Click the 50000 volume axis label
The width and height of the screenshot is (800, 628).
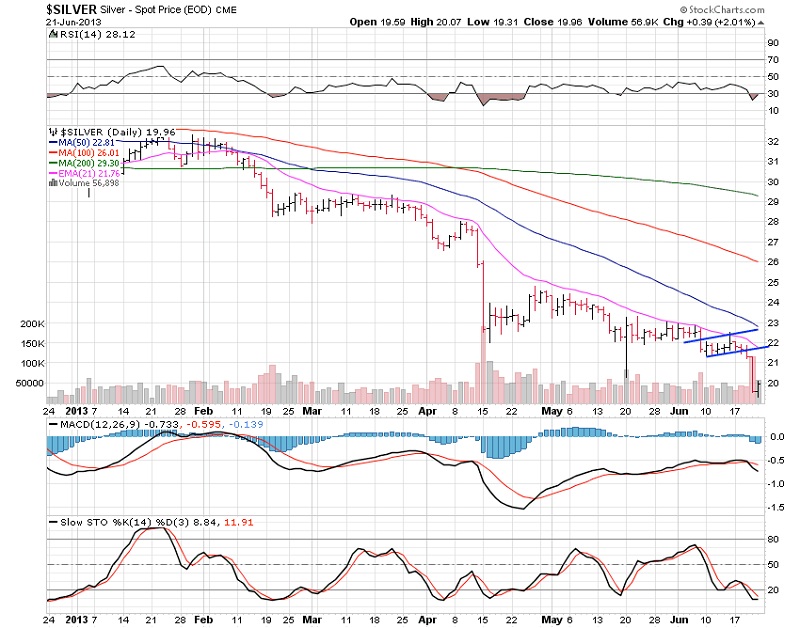[30, 383]
